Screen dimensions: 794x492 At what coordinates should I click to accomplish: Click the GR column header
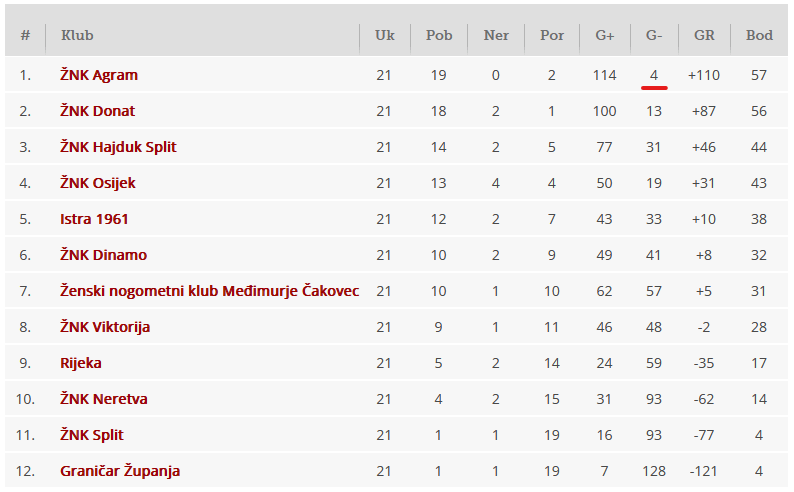point(704,35)
